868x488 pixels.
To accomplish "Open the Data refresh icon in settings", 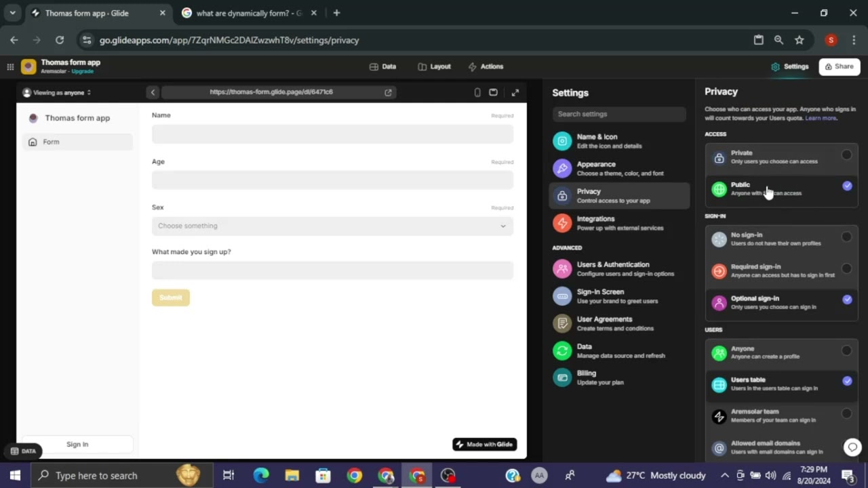I will (x=562, y=350).
